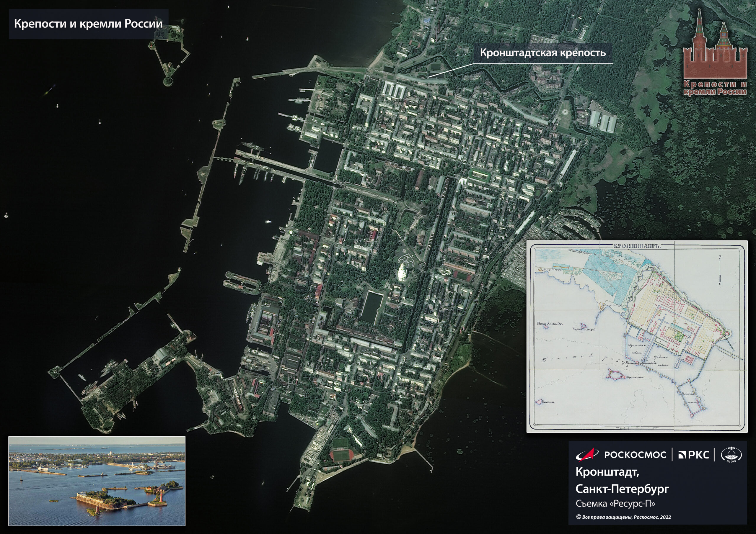This screenshot has height=534, width=756.
Task: Open the aerial photo thumbnail of forts
Action: click(97, 481)
